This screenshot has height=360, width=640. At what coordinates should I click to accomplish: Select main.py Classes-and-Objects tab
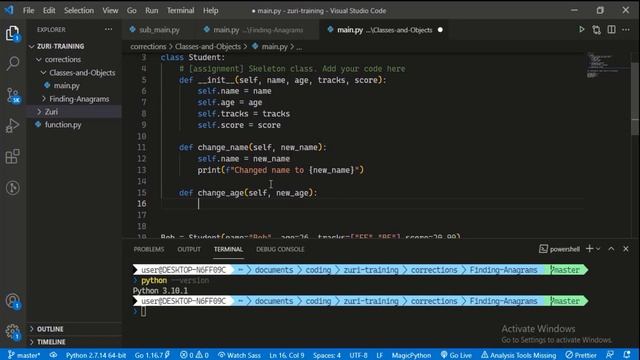(384, 30)
